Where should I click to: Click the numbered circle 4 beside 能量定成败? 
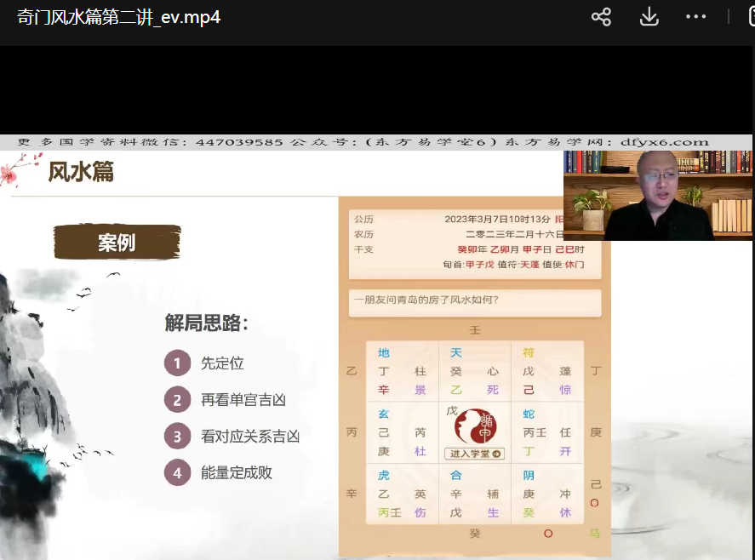tap(177, 472)
